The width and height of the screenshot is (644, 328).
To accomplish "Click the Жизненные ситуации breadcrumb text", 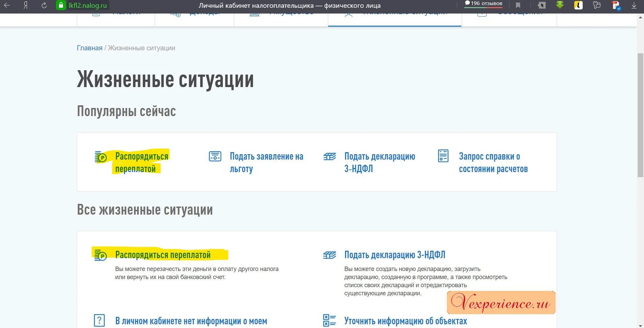I will pyautogui.click(x=142, y=48).
